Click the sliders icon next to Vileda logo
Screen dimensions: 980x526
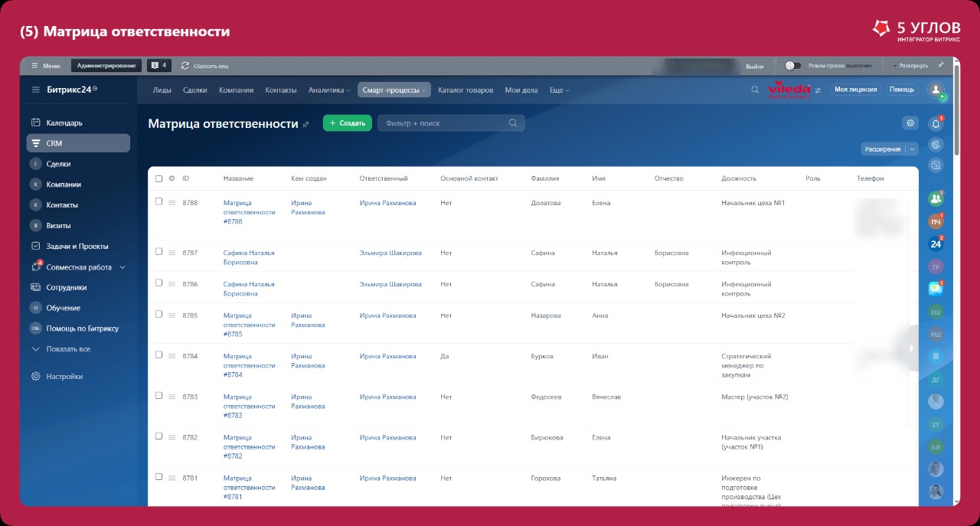(818, 90)
